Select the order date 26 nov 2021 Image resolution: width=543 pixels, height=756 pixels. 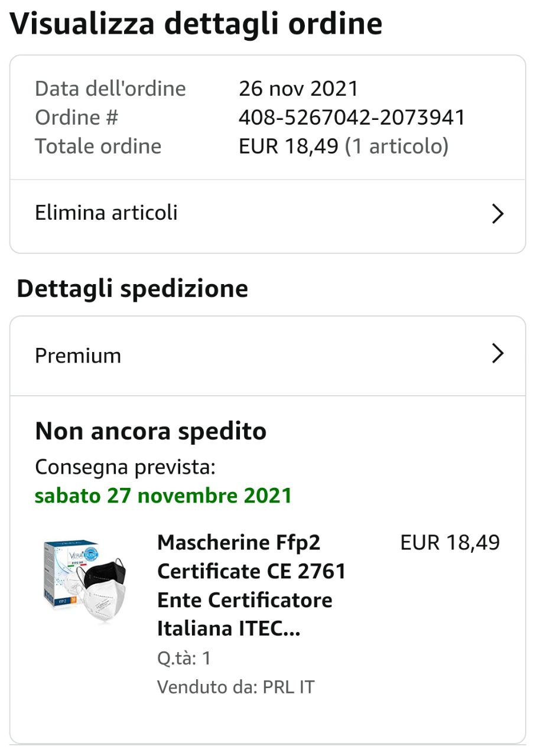(298, 89)
